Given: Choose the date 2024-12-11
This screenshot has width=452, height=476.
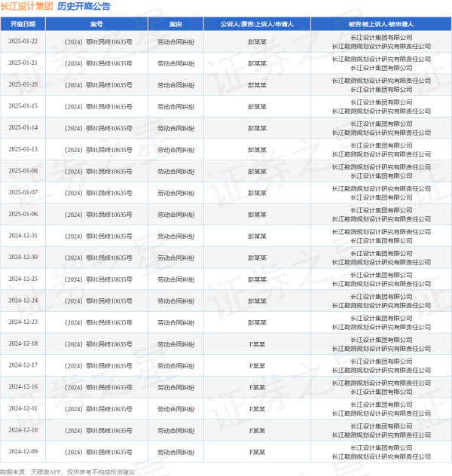Looking at the screenshot, I should click(23, 408).
